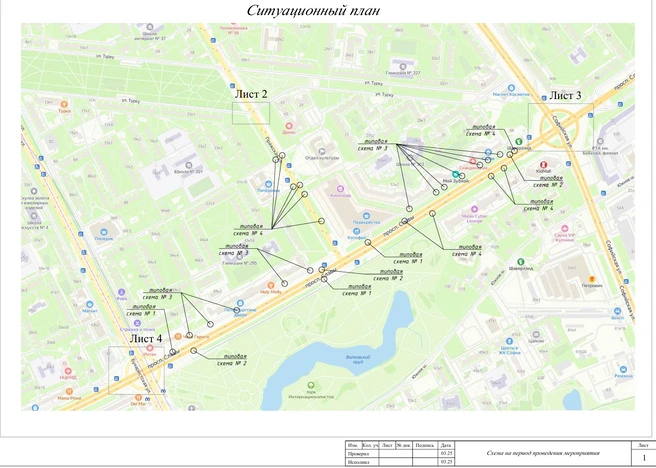Click the Демос map marker icon
This screenshot has height=468, width=656.
(x=289, y=126)
